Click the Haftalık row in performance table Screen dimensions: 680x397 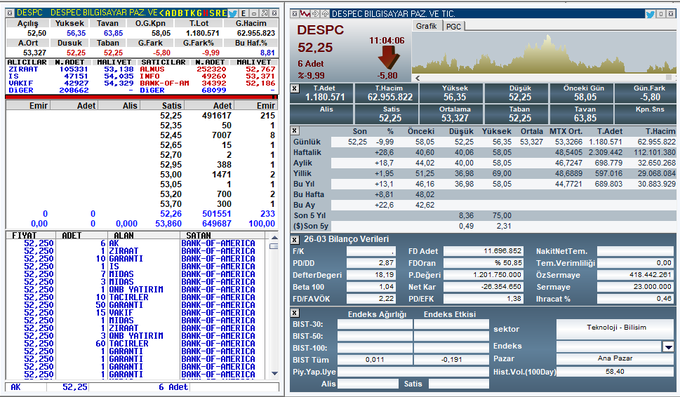484,152
